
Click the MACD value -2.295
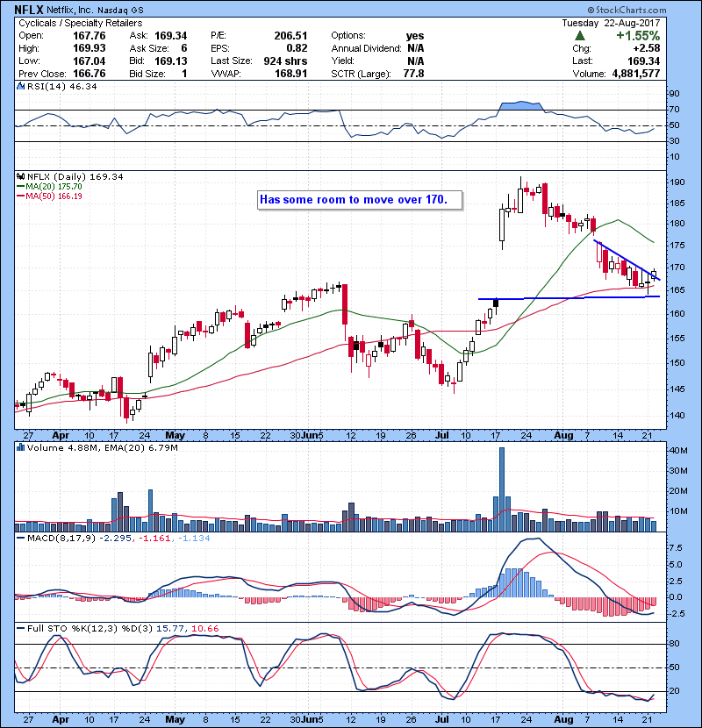[116, 539]
